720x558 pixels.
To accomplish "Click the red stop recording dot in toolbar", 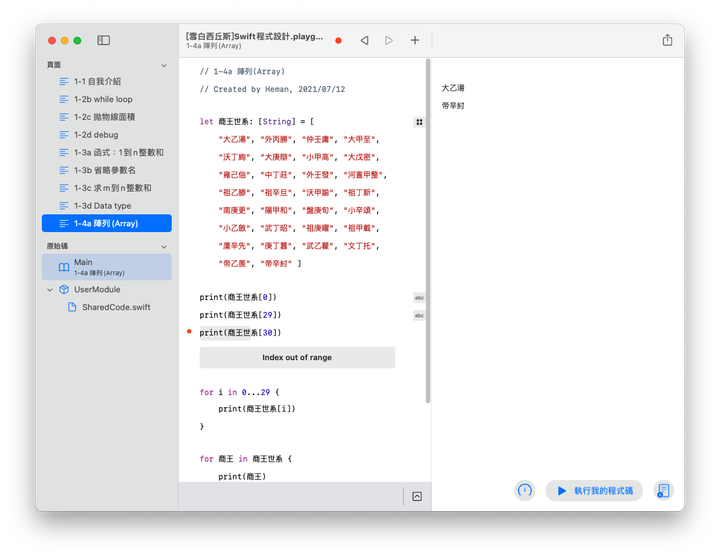I will tap(338, 40).
